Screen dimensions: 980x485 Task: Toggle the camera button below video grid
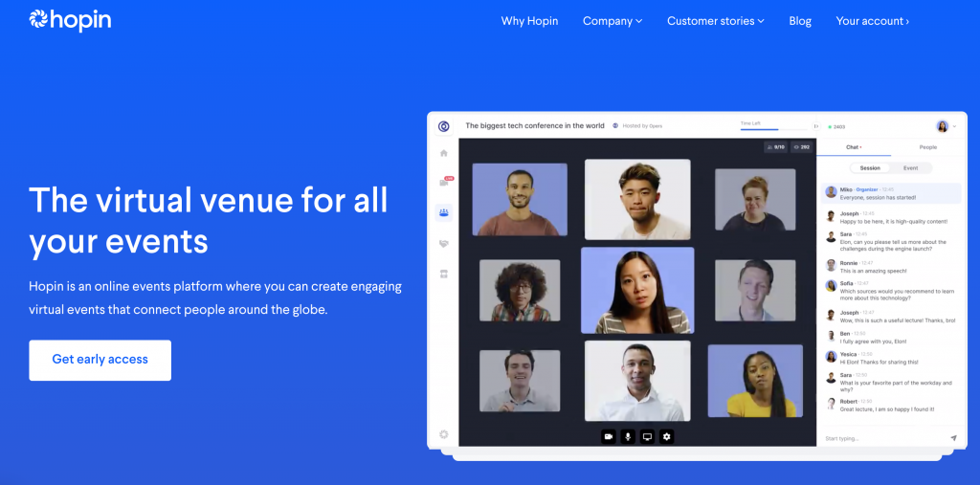coord(608,436)
